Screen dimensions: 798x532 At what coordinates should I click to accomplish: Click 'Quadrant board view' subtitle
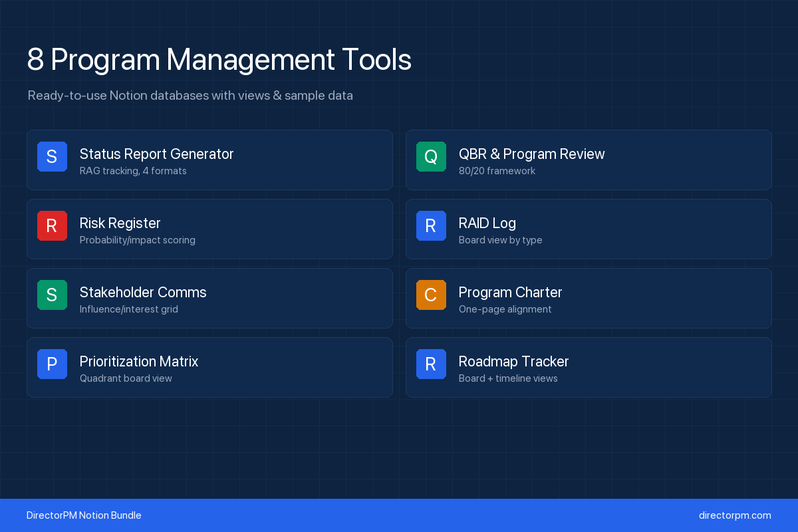(126, 378)
